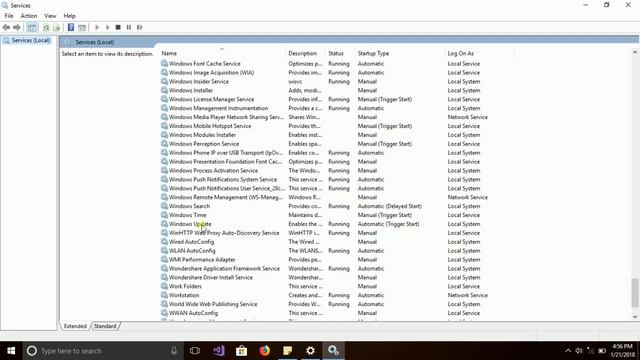Screen dimensions: 640x360
Task: Open Settings gear on the taskbar
Action: 310,351
